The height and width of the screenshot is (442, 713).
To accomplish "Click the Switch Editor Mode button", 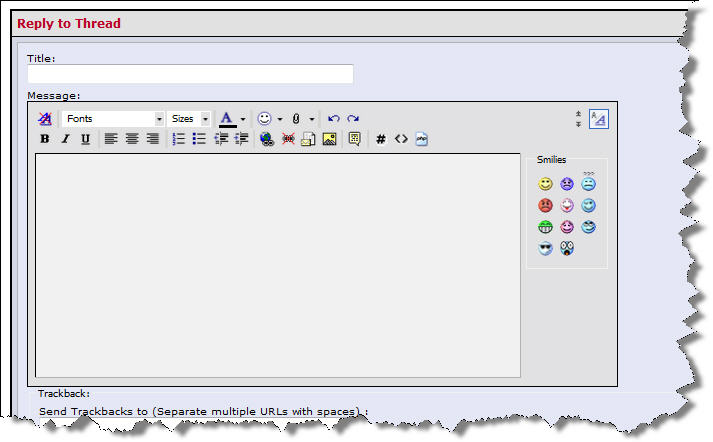I will click(x=599, y=119).
